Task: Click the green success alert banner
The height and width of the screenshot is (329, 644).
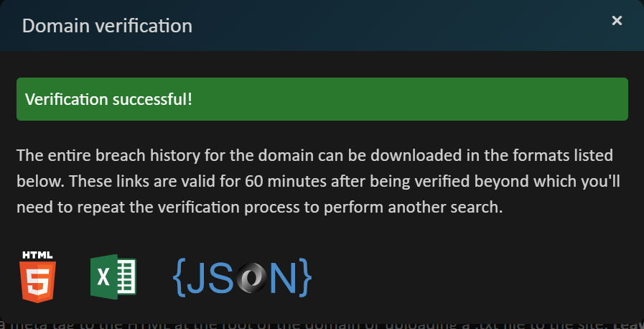Action: [431, 99]
